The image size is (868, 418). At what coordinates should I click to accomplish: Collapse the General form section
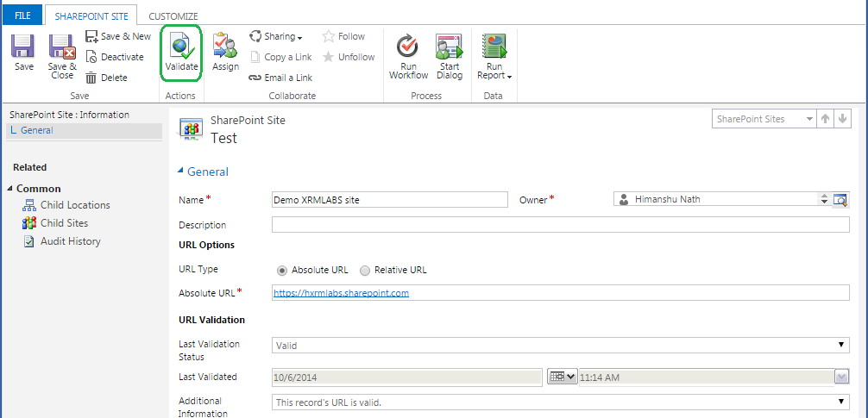[180, 172]
